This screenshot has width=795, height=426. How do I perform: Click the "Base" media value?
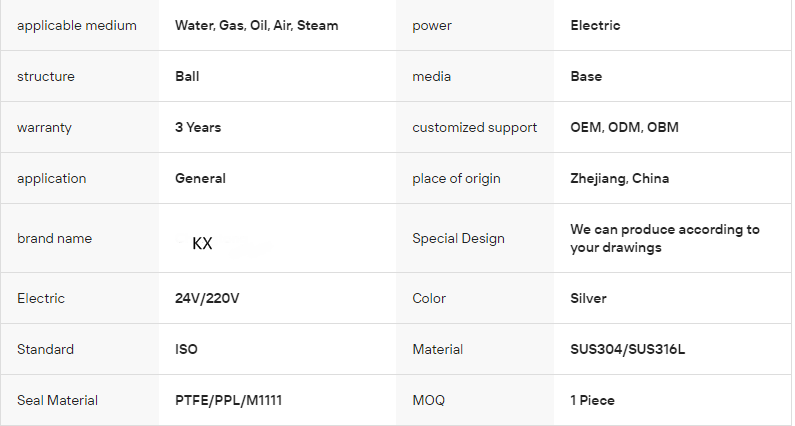586,76
